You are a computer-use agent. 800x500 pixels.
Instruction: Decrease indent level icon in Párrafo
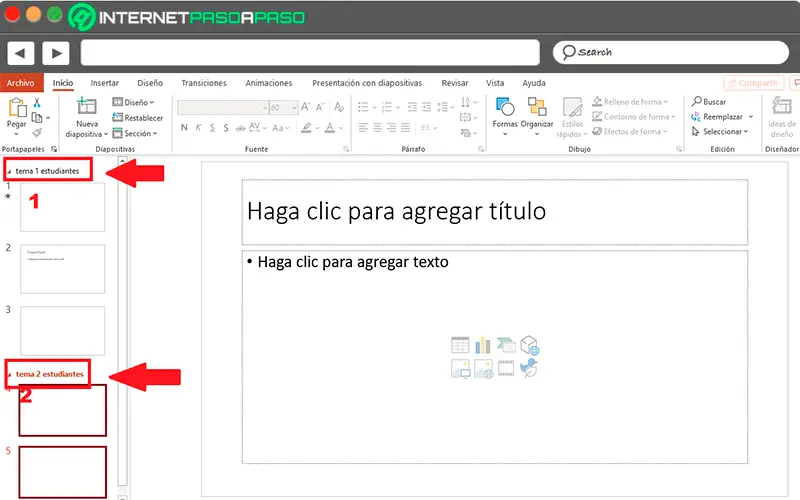[x=412, y=107]
